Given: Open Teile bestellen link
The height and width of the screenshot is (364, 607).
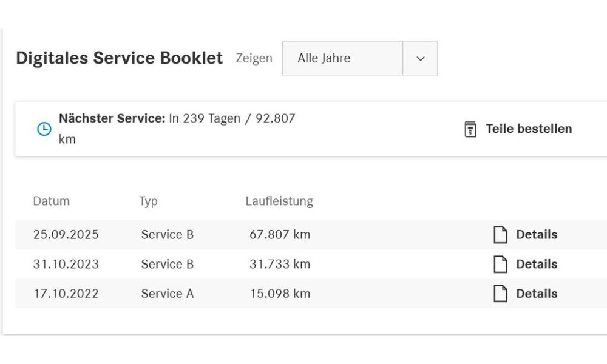Looking at the screenshot, I should point(529,129).
